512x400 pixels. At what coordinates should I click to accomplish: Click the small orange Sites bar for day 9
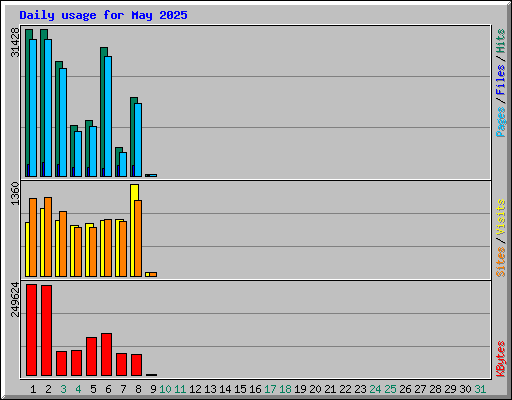point(153,274)
